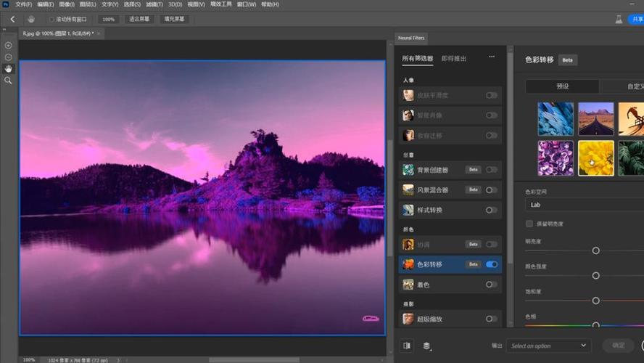Click the 背景创建器 filter icon
The width and height of the screenshot is (644, 363).
[408, 170]
